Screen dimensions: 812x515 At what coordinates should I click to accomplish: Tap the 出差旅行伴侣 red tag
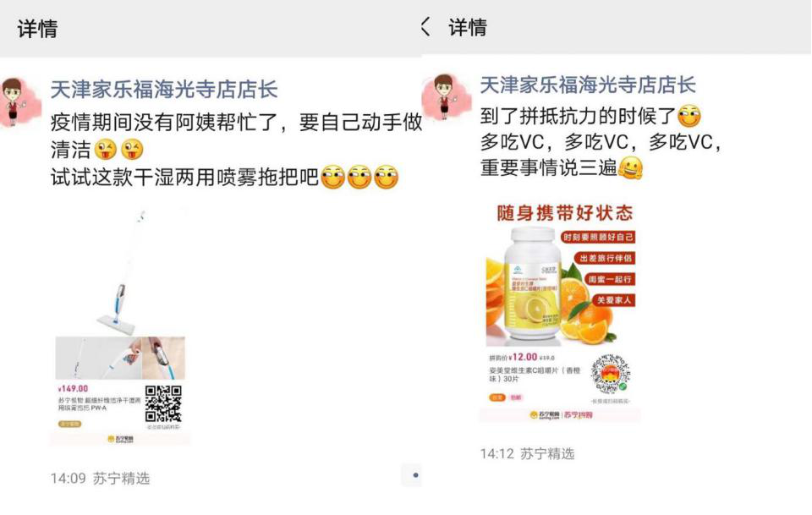(x=605, y=258)
